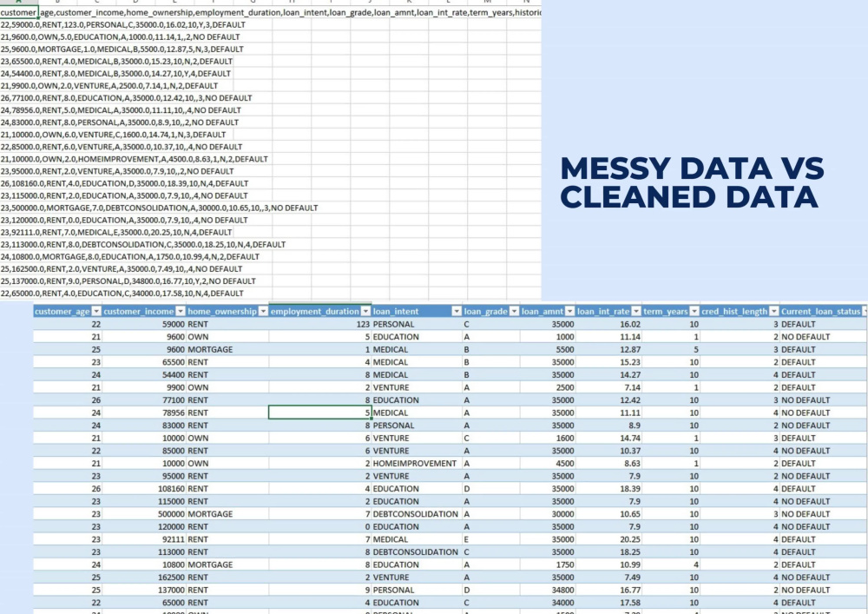Select messy row '25,9600.0,MORTGAGE,1.0,MEDICAL'
Image resolution: width=868 pixels, height=614 pixels.
coord(122,50)
